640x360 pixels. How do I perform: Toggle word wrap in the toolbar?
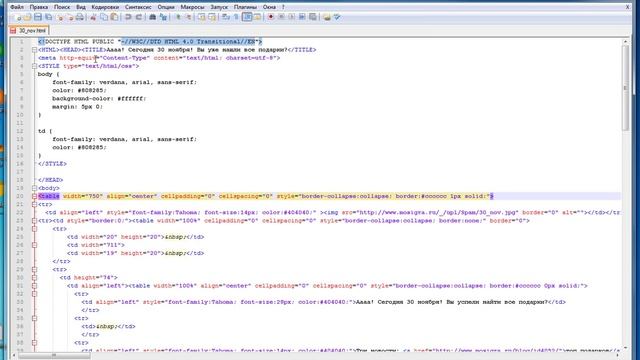225,17
